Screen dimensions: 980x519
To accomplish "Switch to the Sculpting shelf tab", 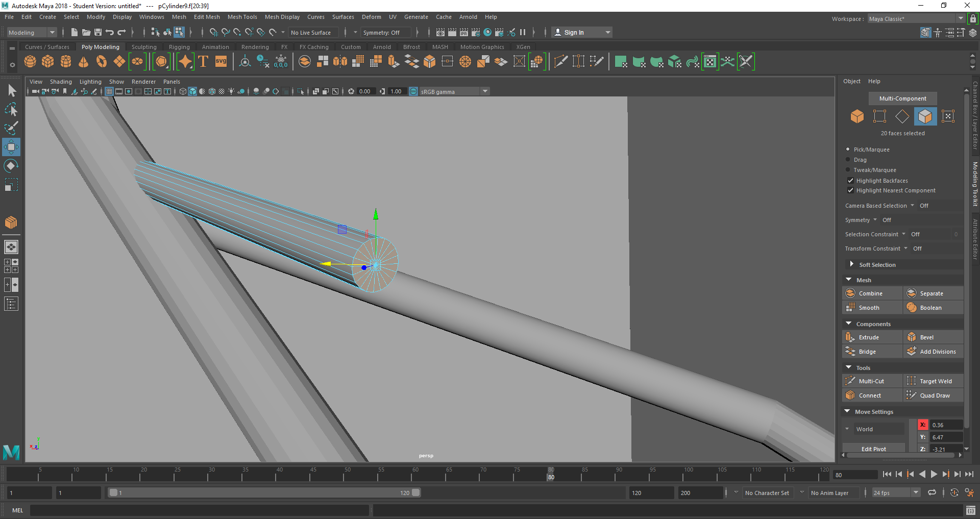I will 144,47.
